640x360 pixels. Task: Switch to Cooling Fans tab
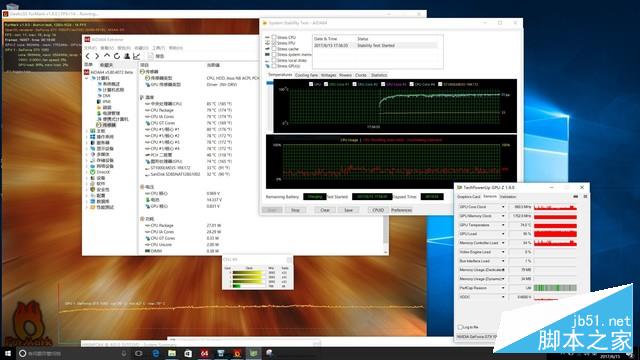coord(306,75)
